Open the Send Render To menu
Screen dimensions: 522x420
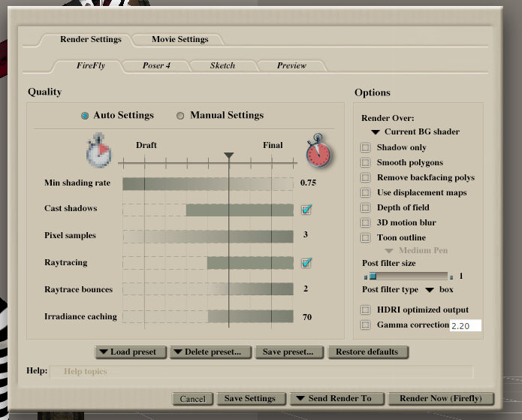click(337, 398)
